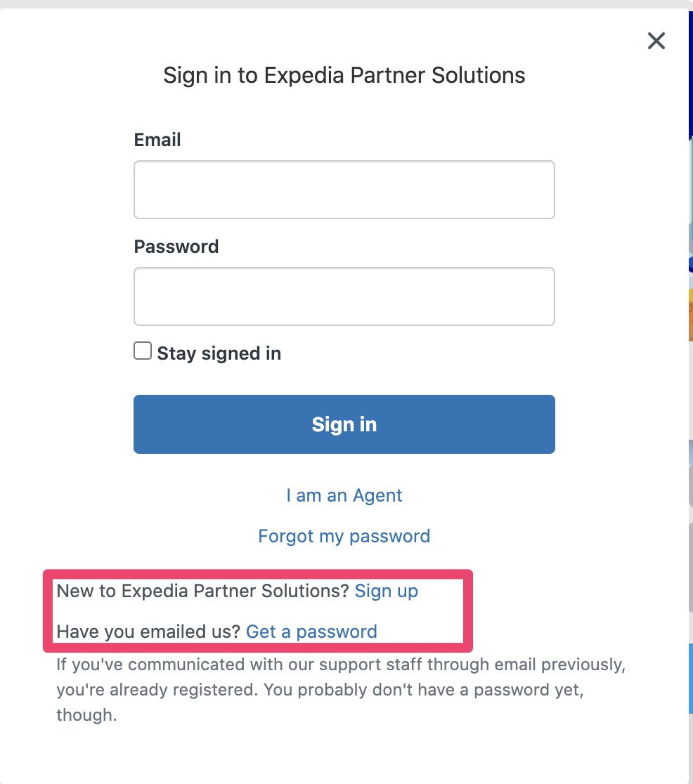Enable the Stay signed in checkbox
This screenshot has width=693, height=784.
(x=143, y=351)
